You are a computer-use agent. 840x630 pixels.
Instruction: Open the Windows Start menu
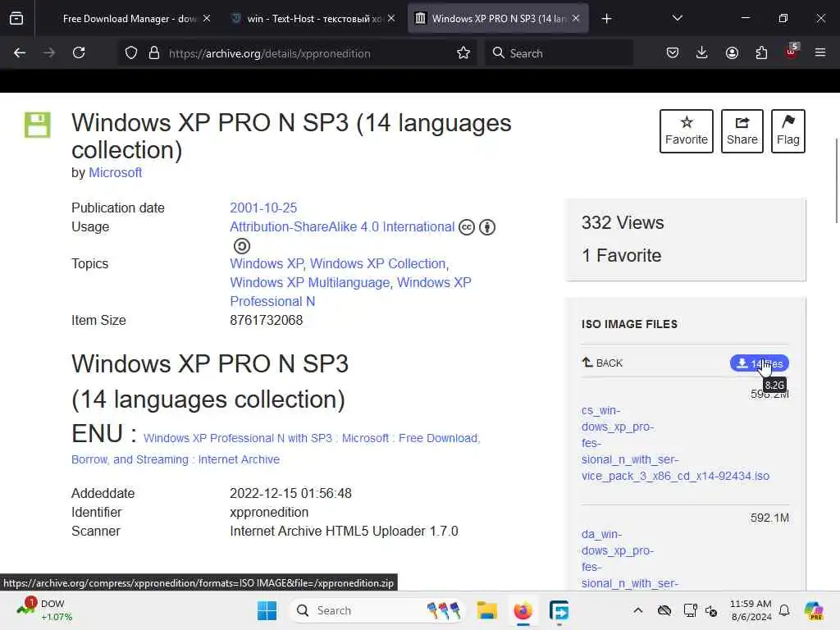[267, 610]
